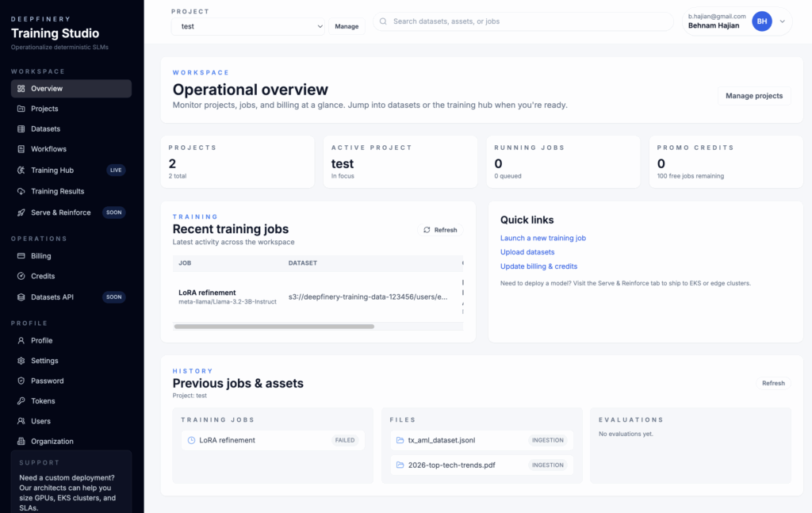812x513 pixels.
Task: Select the Workflows sidebar icon
Action: click(21, 149)
